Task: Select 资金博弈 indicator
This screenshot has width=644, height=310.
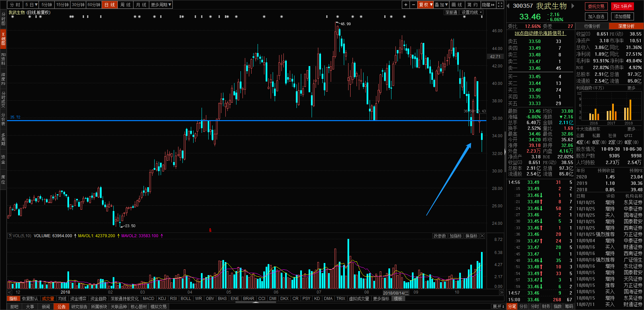Action: pyautogui.click(x=78, y=299)
